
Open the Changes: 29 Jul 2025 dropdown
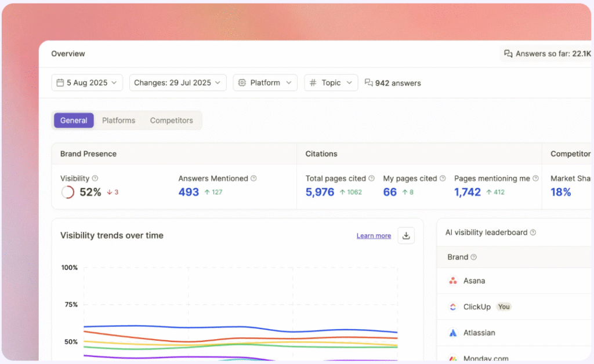point(178,82)
